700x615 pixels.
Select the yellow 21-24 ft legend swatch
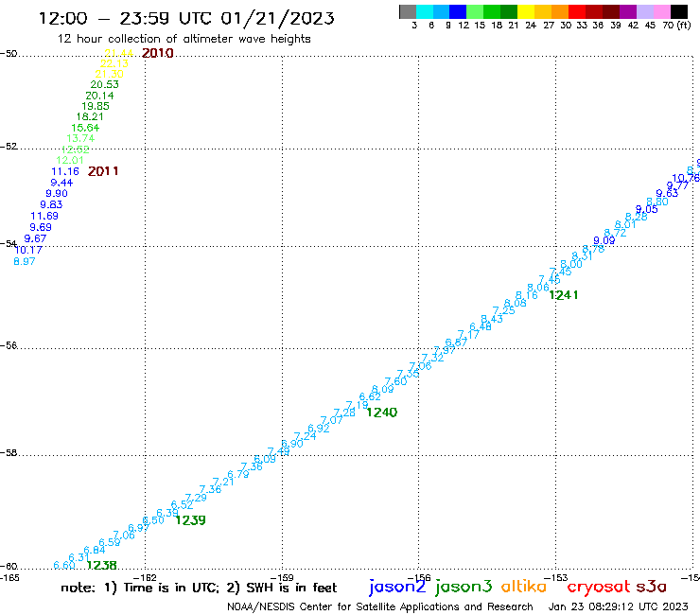coord(526,11)
